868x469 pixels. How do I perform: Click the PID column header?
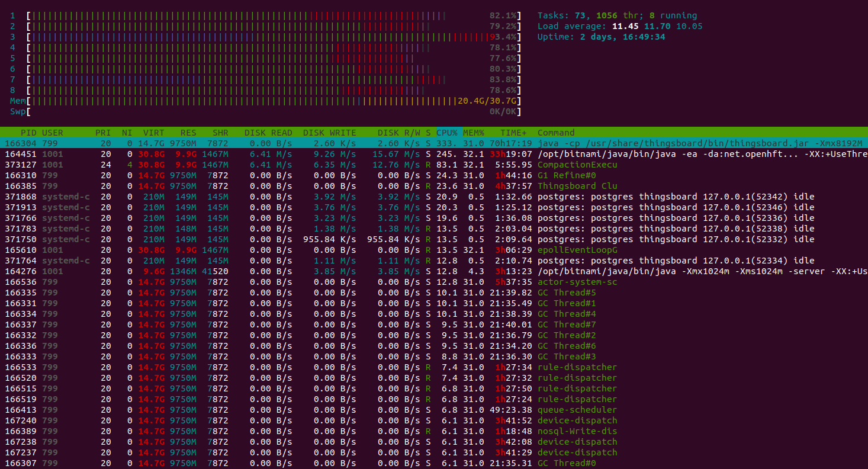(28, 133)
